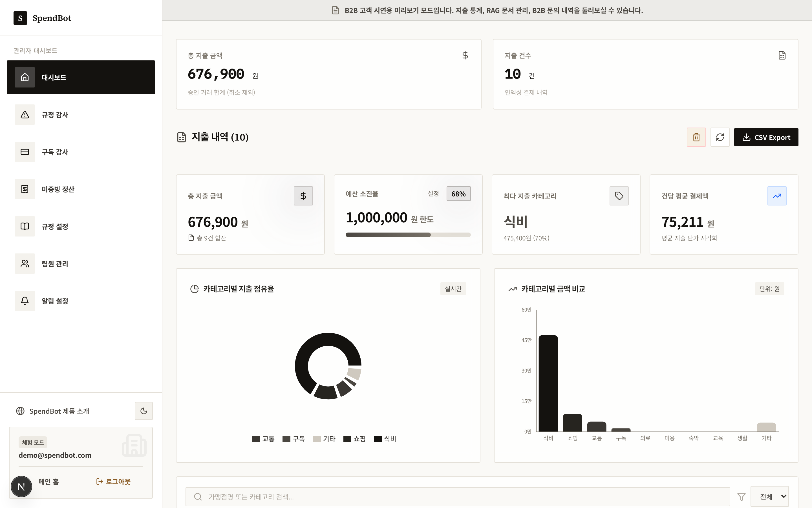Click the SpendBot S logo
Viewport: 812px width, 508px height.
(x=20, y=18)
